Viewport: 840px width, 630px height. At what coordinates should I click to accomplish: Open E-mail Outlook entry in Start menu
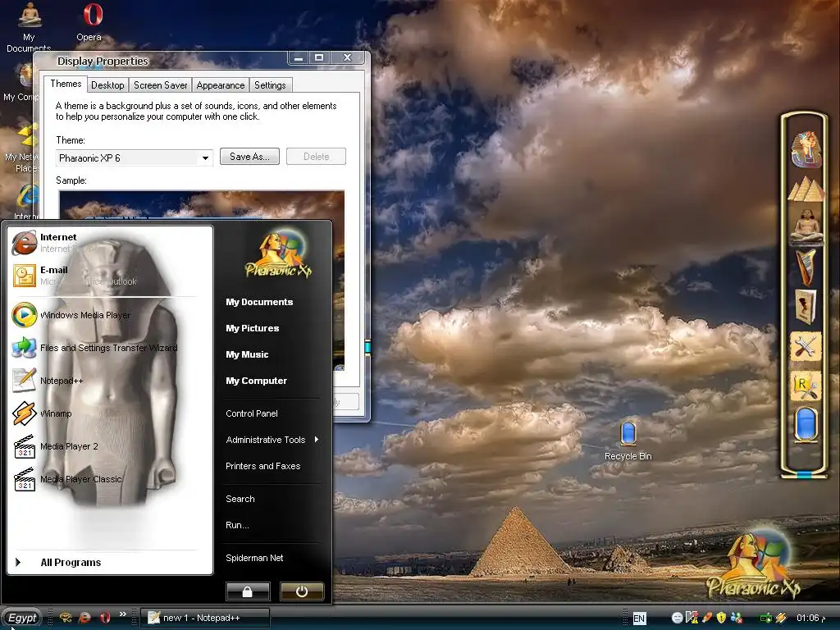110,276
